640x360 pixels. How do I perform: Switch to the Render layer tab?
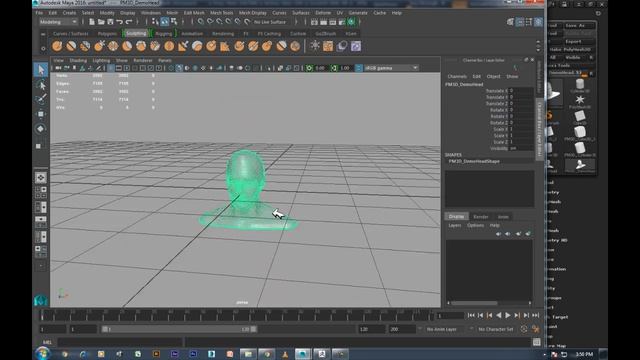[x=480, y=217]
